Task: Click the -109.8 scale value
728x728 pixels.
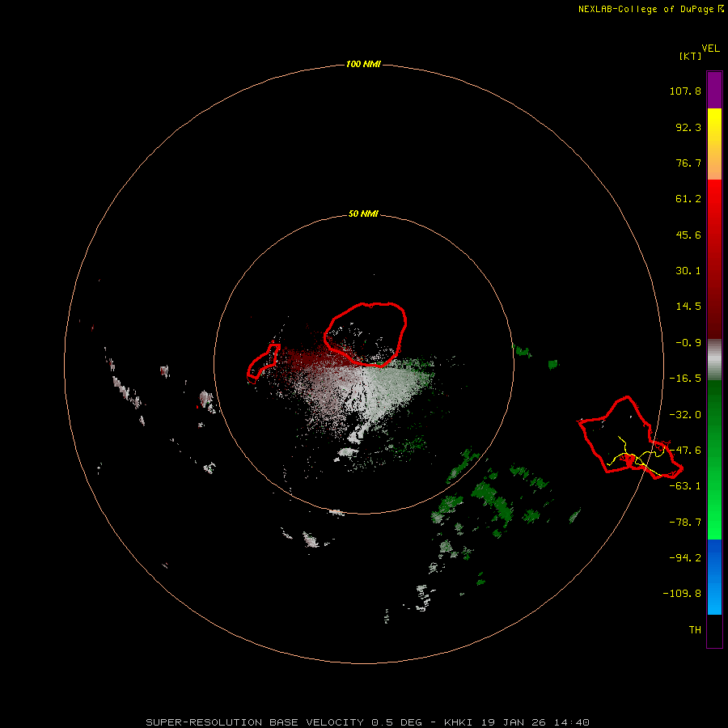Action: [x=682, y=594]
